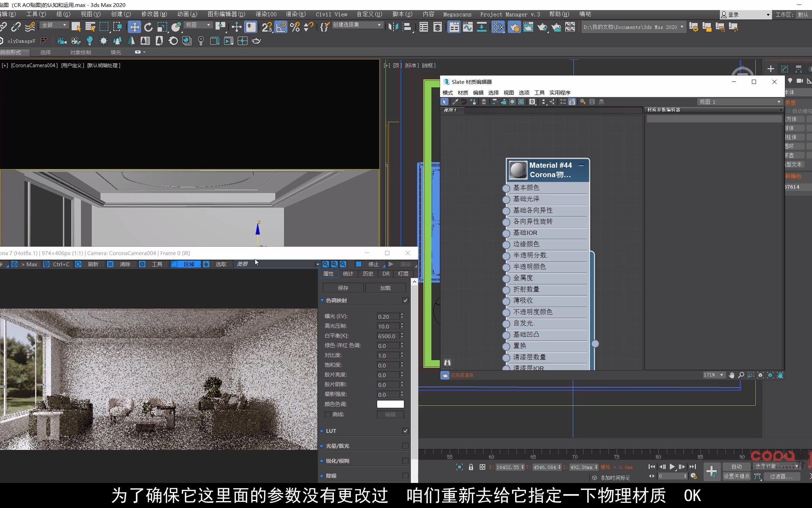Click the Mirror tool in main toolbar
Screen dimensions: 812x508
[393, 27]
